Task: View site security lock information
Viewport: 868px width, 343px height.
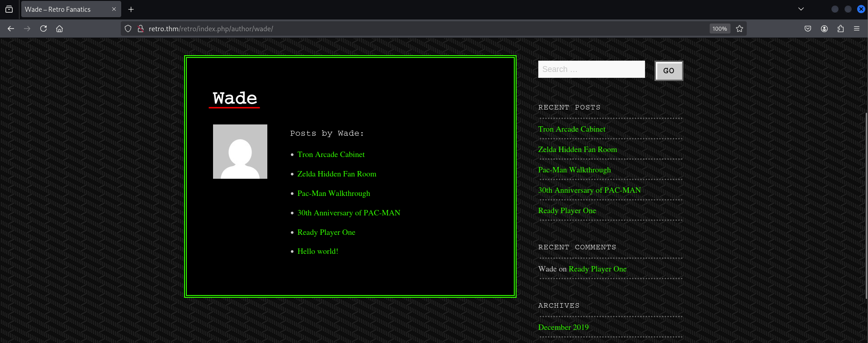Action: (x=141, y=29)
